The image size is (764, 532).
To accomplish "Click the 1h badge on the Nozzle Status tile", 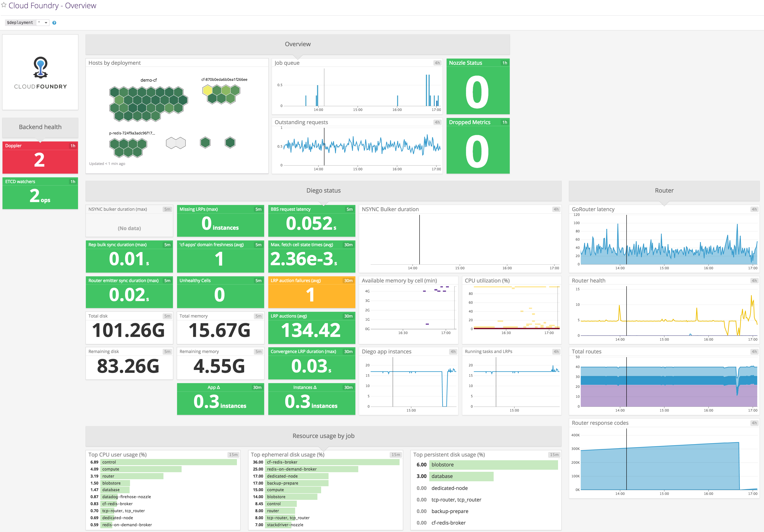I will point(504,62).
